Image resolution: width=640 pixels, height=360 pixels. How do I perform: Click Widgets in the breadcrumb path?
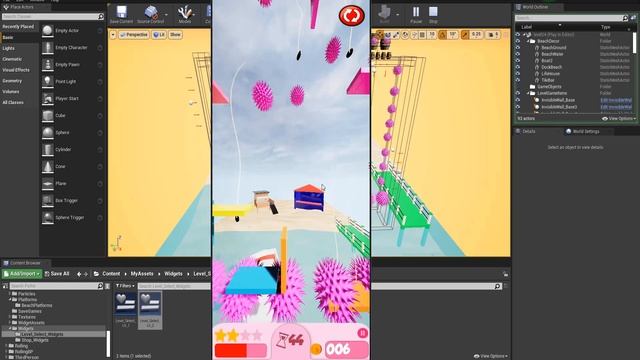[x=173, y=274]
